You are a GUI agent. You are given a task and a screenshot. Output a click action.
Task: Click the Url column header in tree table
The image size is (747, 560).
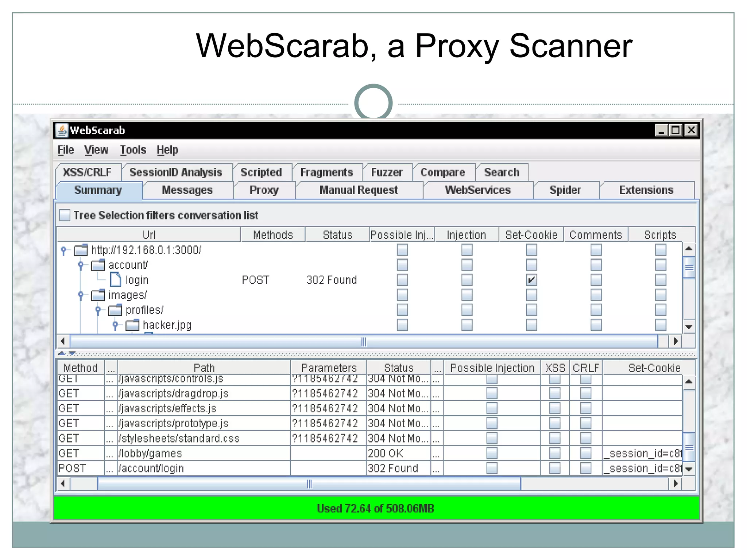pyautogui.click(x=149, y=235)
